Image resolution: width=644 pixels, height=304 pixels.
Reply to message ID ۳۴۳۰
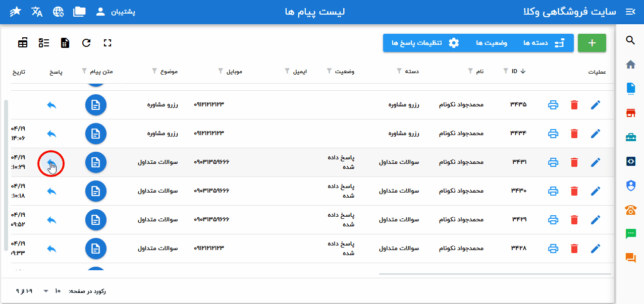tap(51, 191)
